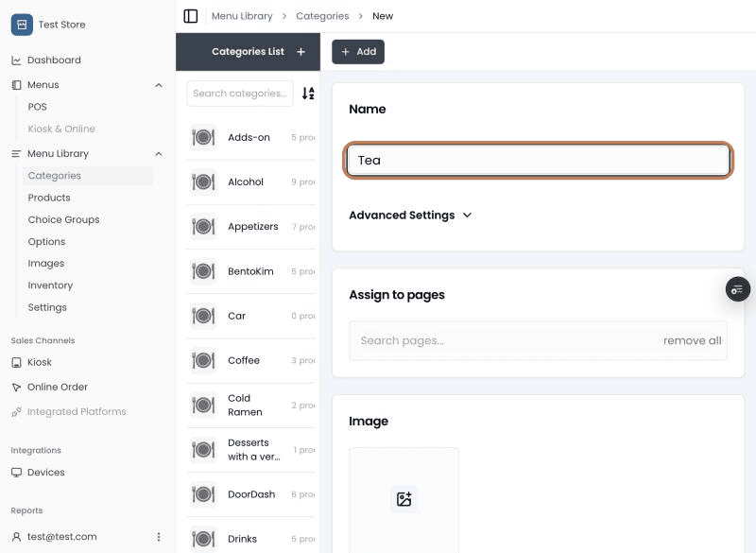Select the Alcohol category name
Screen dimensions: 756x553
(246, 181)
